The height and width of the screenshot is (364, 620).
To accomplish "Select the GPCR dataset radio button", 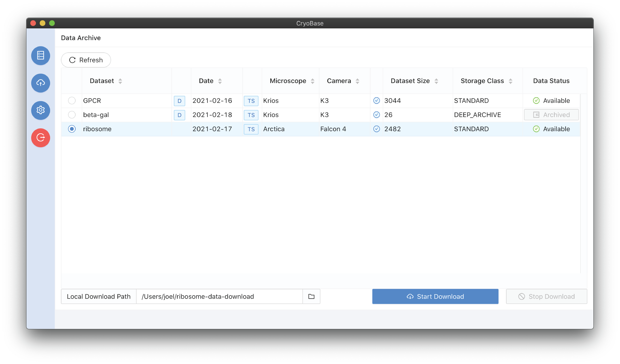I will 72,100.
